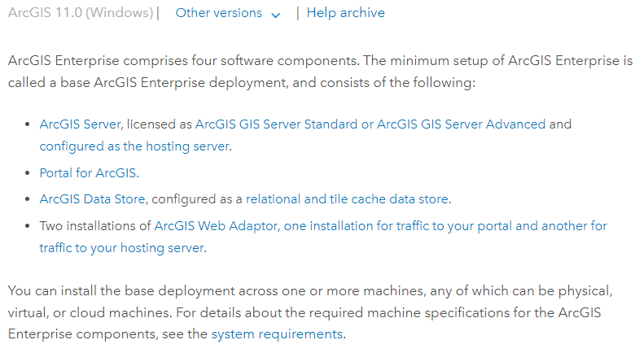The image size is (644, 353).
Task: Go to the ArcGIS Data Store link
Action: tap(92, 199)
